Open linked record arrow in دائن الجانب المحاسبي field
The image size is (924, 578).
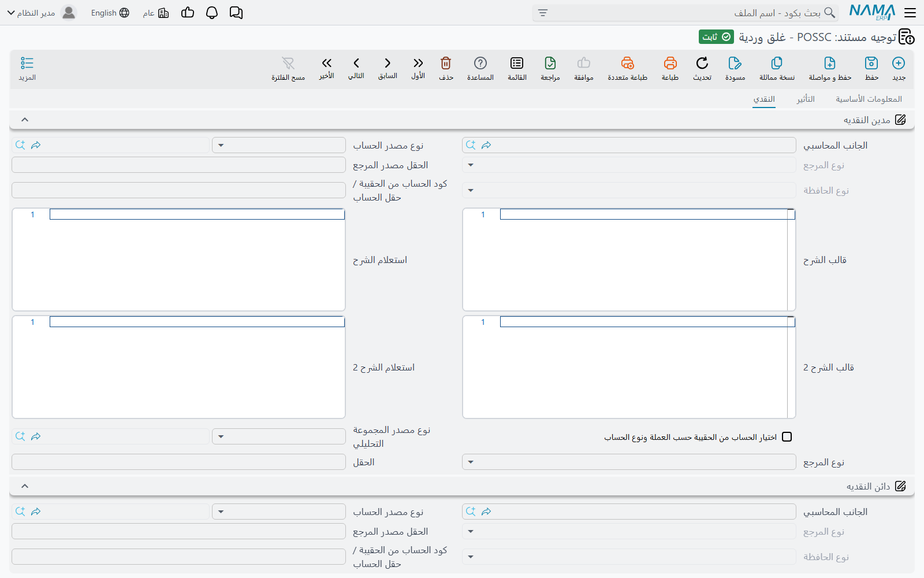486,512
